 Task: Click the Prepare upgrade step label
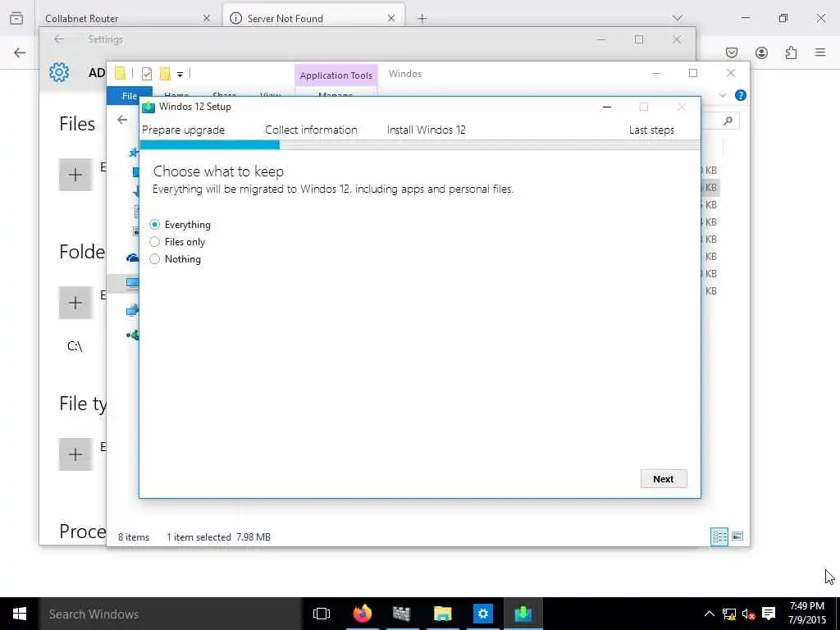coord(183,130)
